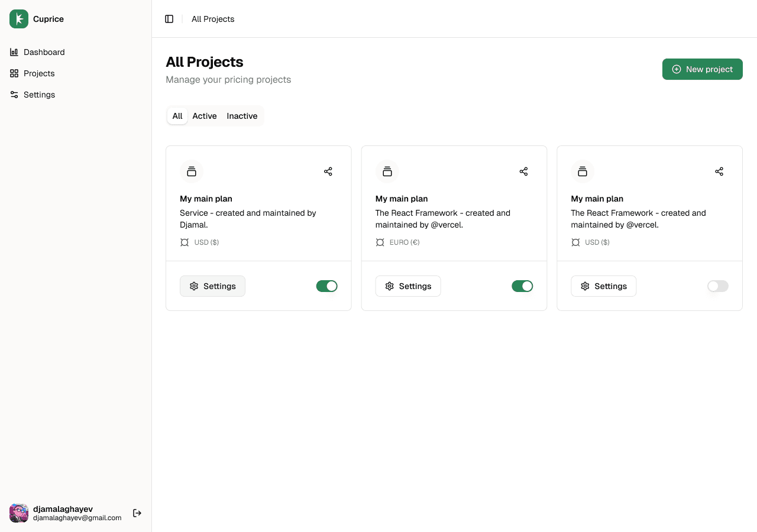Screen dimensions: 757x532
Task: Disable the Djamal Service project toggle
Action: (326, 286)
